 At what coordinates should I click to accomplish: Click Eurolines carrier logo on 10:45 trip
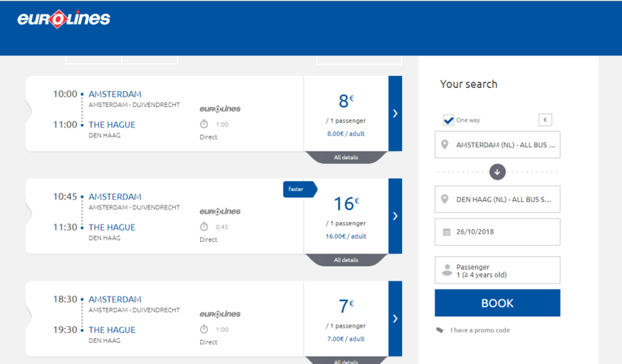pos(220,212)
